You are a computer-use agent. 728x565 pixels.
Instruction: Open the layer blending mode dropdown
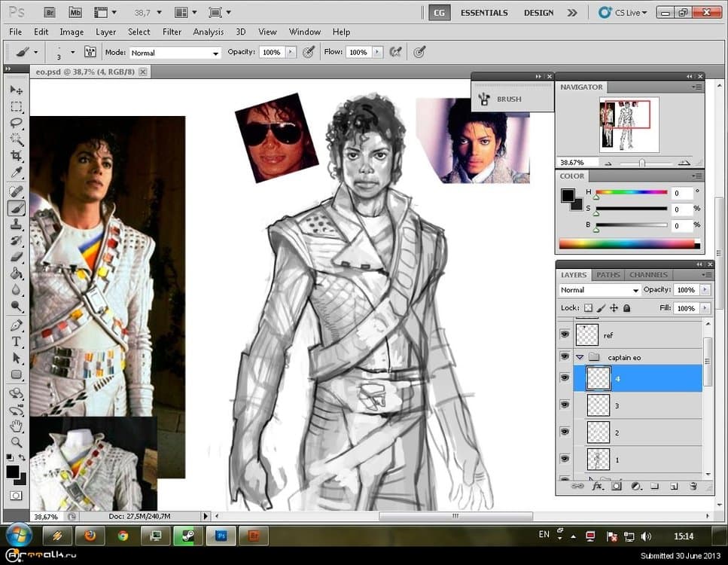[x=599, y=290]
